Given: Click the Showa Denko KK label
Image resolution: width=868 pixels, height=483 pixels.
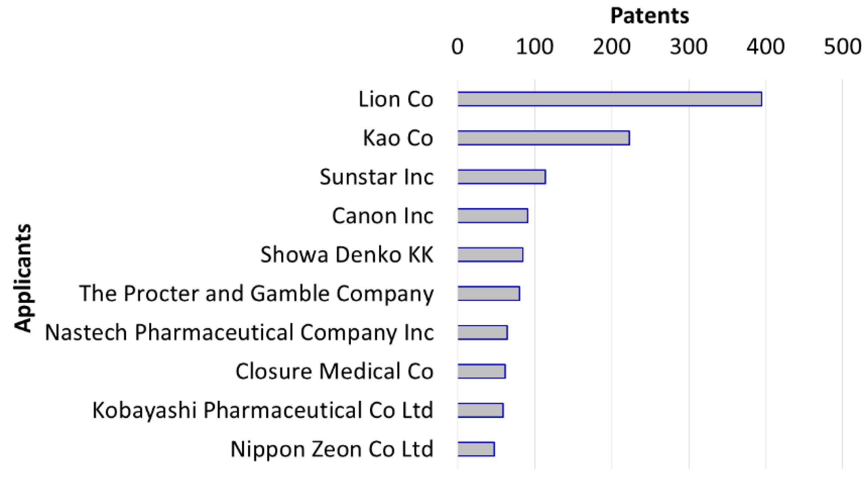Looking at the screenshot, I should [347, 254].
